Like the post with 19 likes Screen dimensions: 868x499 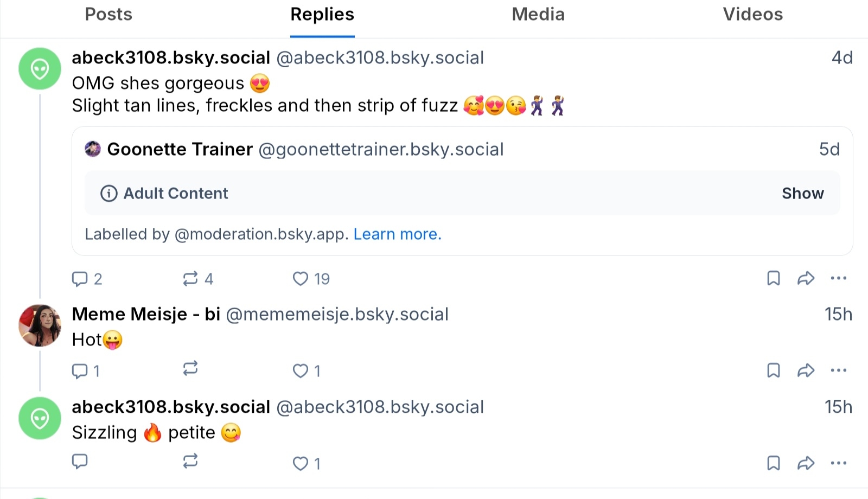301,279
